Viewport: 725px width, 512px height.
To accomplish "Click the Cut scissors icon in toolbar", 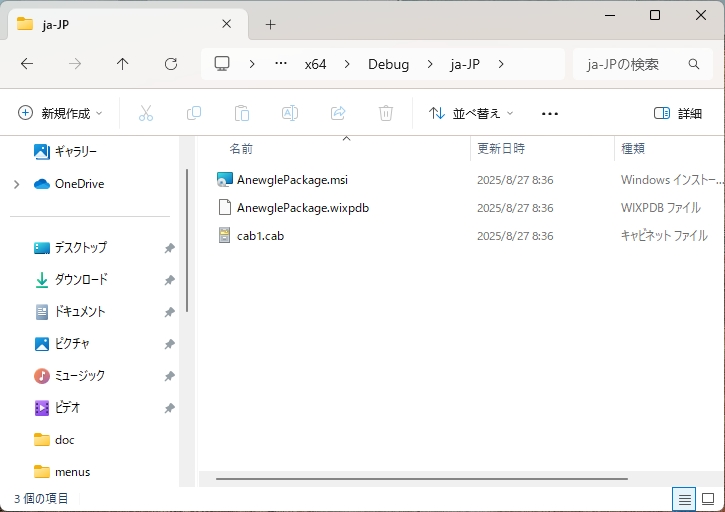I will click(146, 113).
